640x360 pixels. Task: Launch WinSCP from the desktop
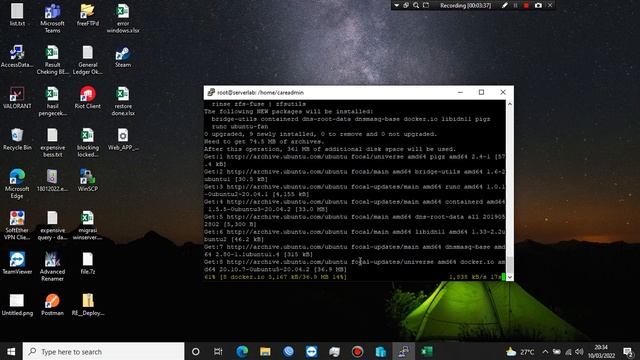point(87,180)
